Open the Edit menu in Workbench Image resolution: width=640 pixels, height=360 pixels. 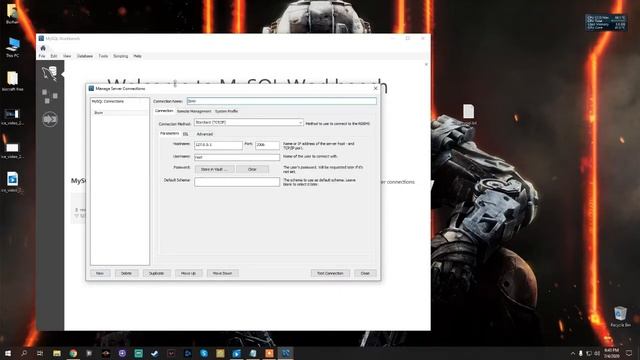pyautogui.click(x=53, y=56)
